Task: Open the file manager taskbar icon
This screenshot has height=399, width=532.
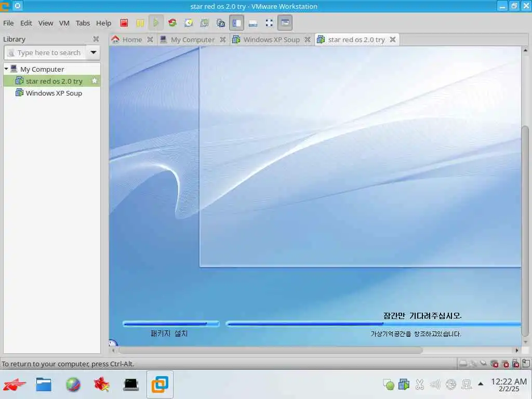Action: [44, 384]
